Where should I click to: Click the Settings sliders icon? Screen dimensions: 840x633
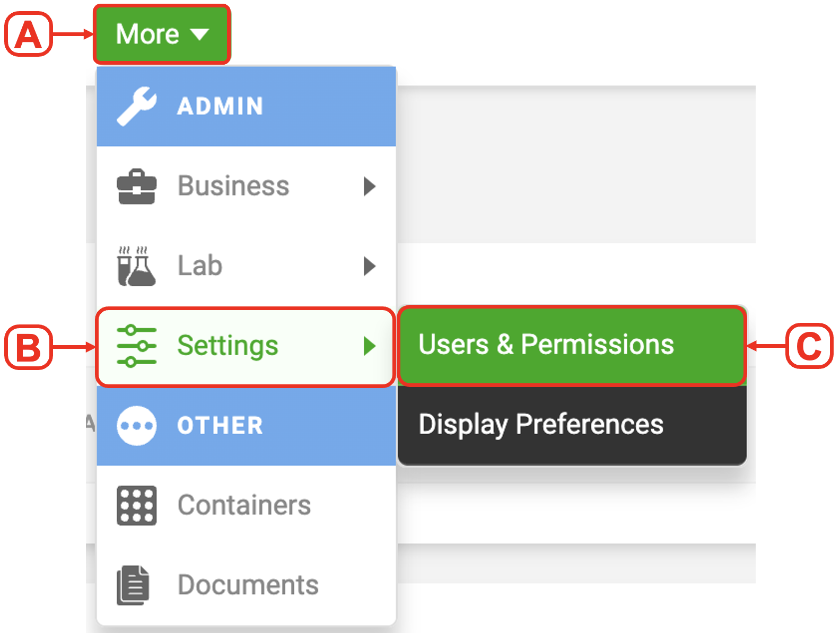[137, 346]
